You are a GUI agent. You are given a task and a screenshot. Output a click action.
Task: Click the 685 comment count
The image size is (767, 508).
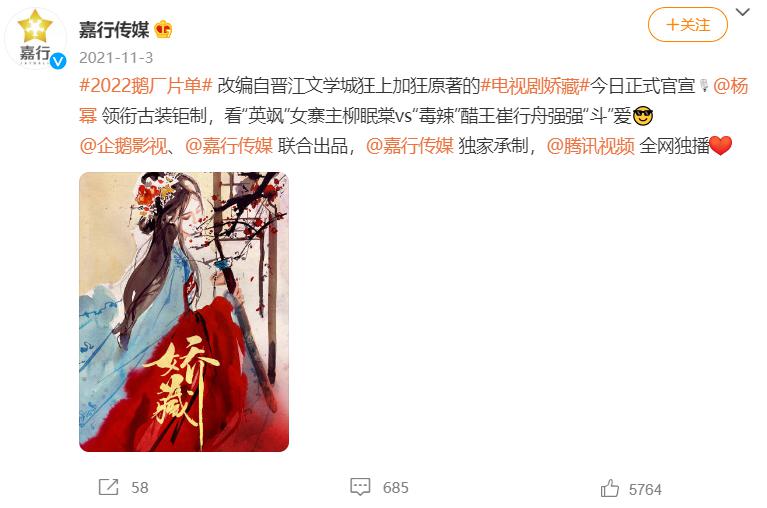pyautogui.click(x=396, y=487)
